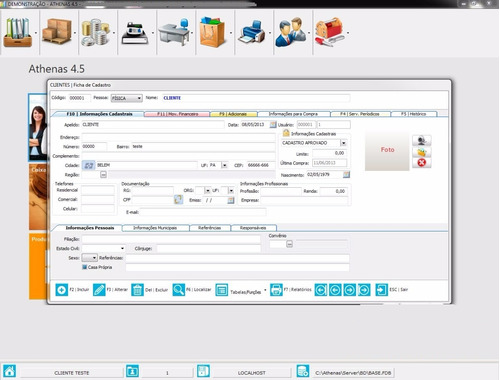Select the Referências tab
This screenshot has height=380, width=500.
point(210,228)
